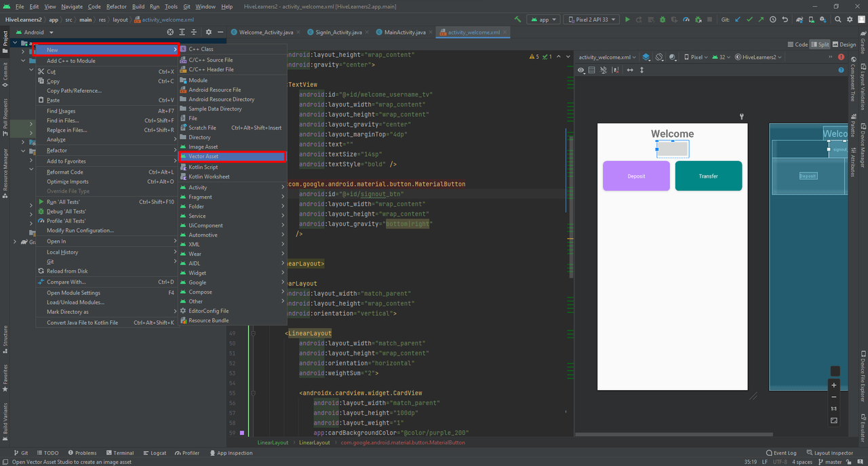Switch editor to Split view

820,45
